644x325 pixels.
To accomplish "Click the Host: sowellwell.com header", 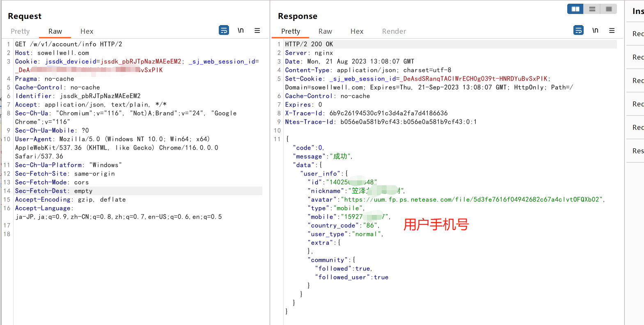I will tap(52, 53).
